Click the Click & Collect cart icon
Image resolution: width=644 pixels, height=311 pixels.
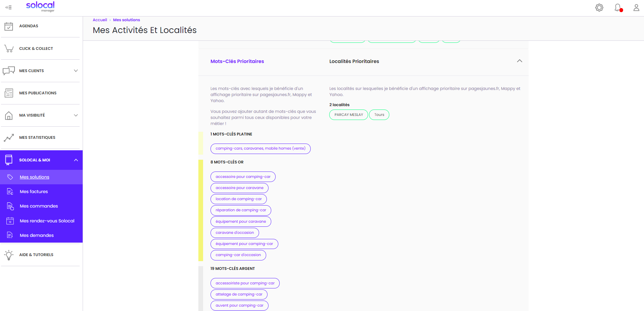(9, 49)
